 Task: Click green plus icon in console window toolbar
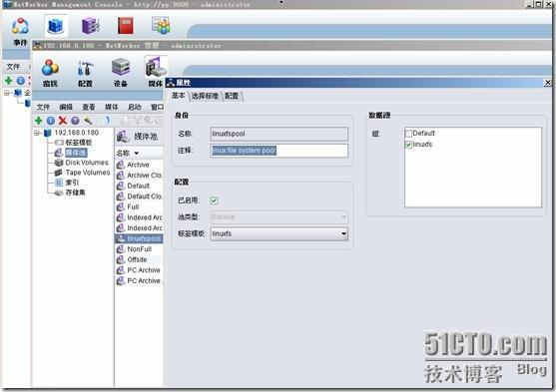pos(9,81)
